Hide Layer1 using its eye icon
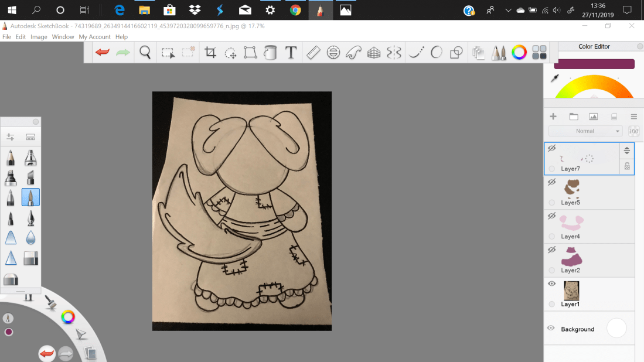 (551, 284)
